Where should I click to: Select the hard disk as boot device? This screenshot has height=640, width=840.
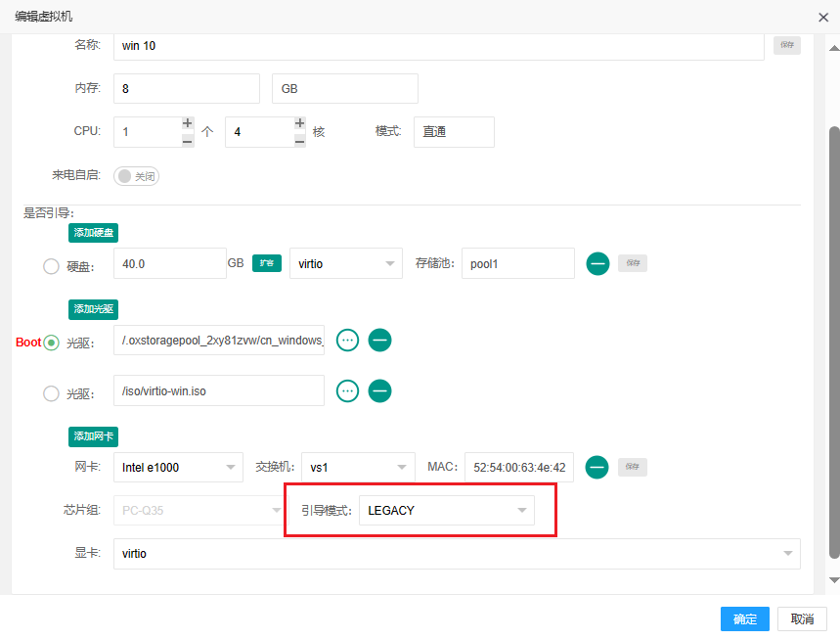pyautogui.click(x=51, y=266)
